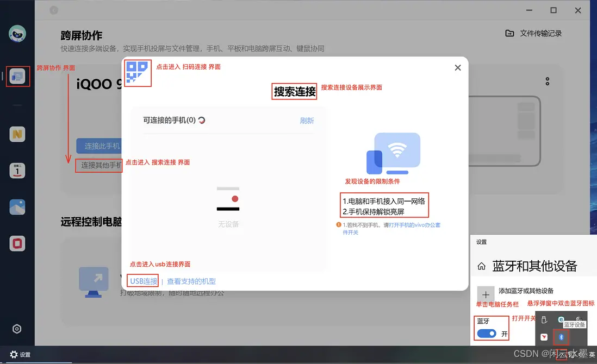Click 设置 on the bottom taskbar
597x364 pixels.
[x=21, y=354]
